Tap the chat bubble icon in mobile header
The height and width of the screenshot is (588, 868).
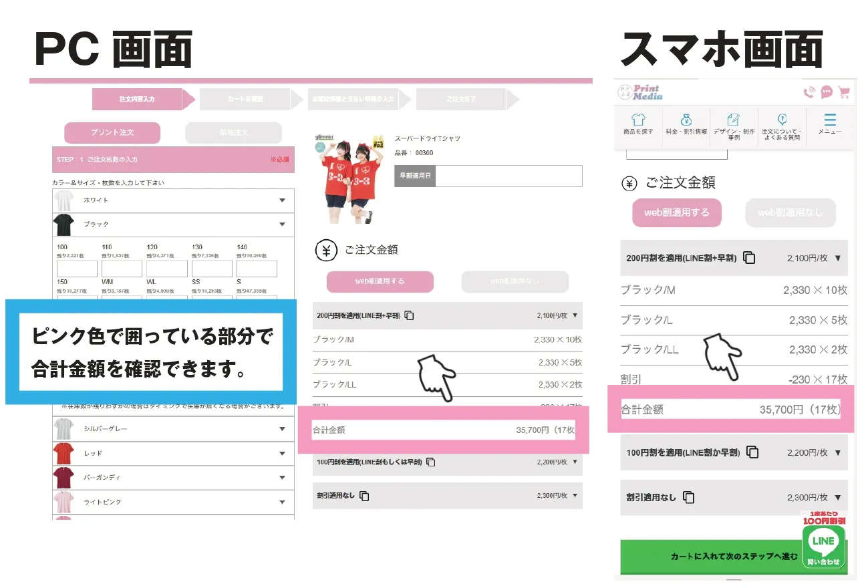pyautogui.click(x=827, y=92)
